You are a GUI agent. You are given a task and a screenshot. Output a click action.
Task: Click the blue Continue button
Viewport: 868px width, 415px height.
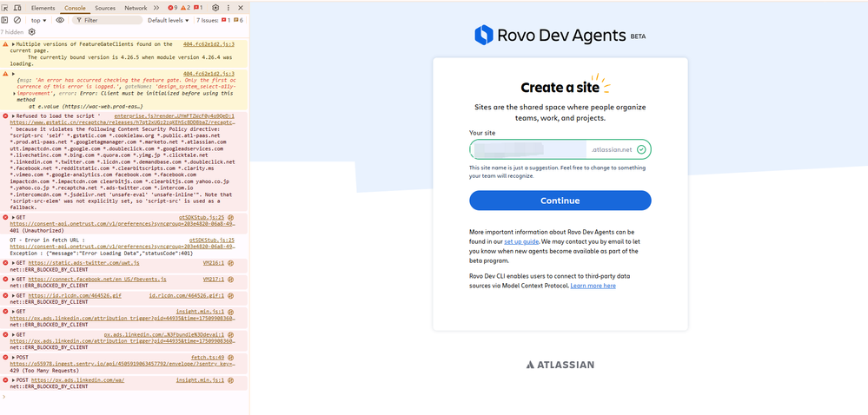pos(560,201)
